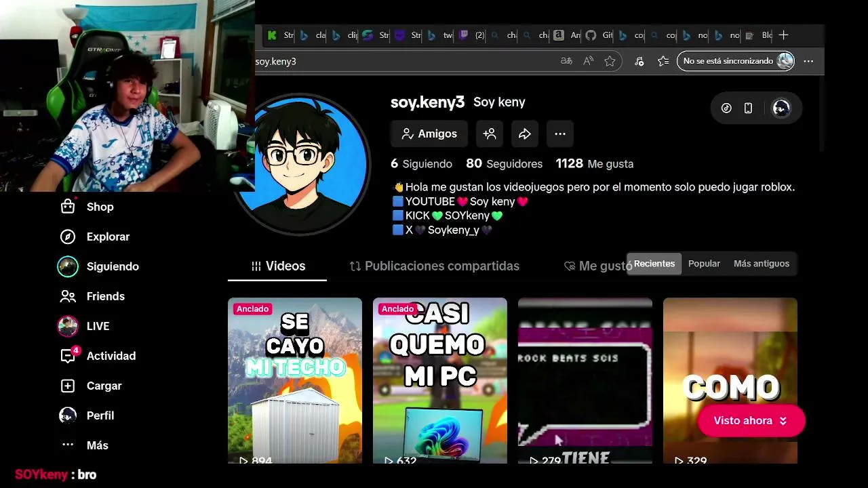
Task: Click the coin icon in top-right pill
Action: pyautogui.click(x=726, y=108)
